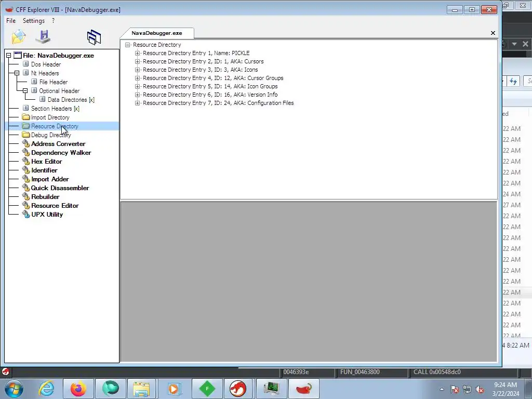
Task: Click the Section Headers page icon
Action: coord(26,108)
